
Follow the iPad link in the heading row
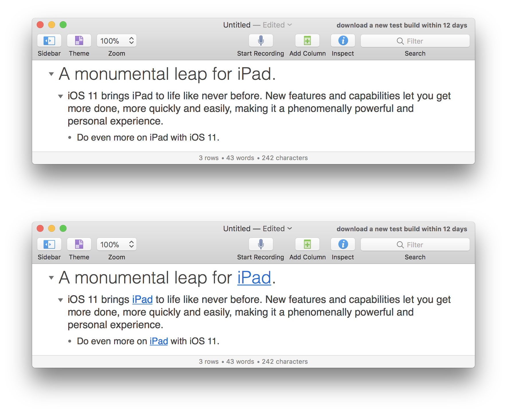pos(254,278)
